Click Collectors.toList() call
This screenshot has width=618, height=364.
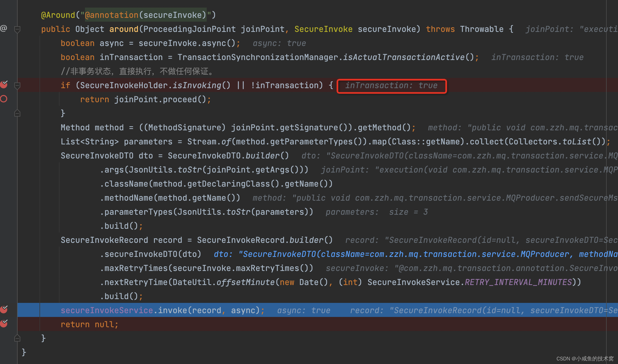554,142
